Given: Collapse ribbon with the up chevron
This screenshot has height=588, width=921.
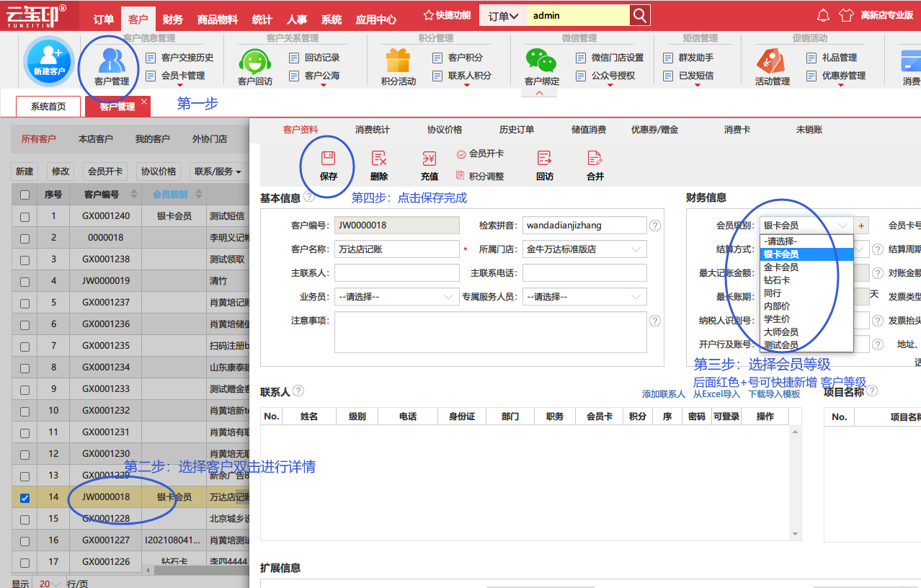Looking at the screenshot, I should (x=539, y=93).
